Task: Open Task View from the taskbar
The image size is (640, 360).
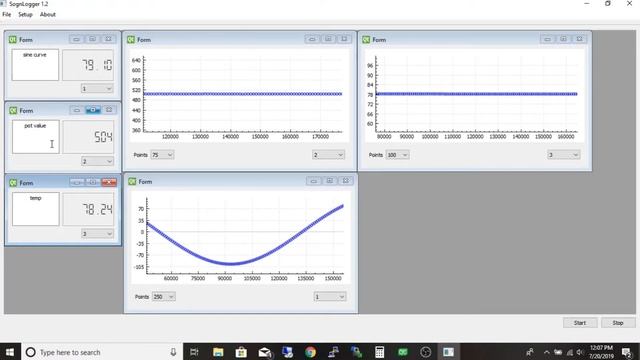Action: [x=194, y=352]
